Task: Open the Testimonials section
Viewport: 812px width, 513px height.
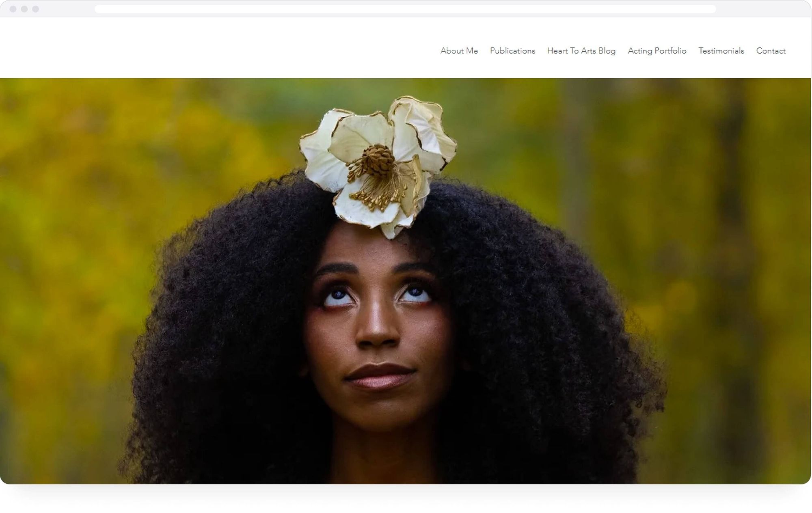Action: pos(721,51)
